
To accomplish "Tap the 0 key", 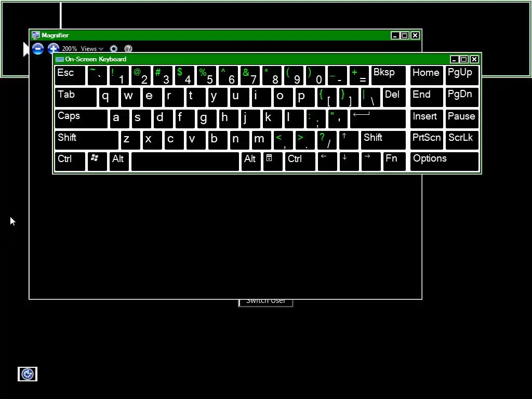I will 315,75.
